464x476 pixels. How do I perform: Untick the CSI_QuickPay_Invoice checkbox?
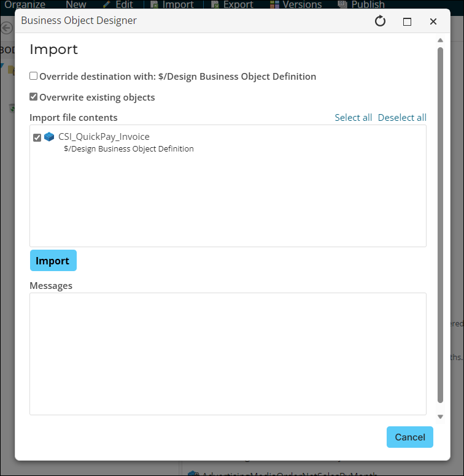[37, 137]
